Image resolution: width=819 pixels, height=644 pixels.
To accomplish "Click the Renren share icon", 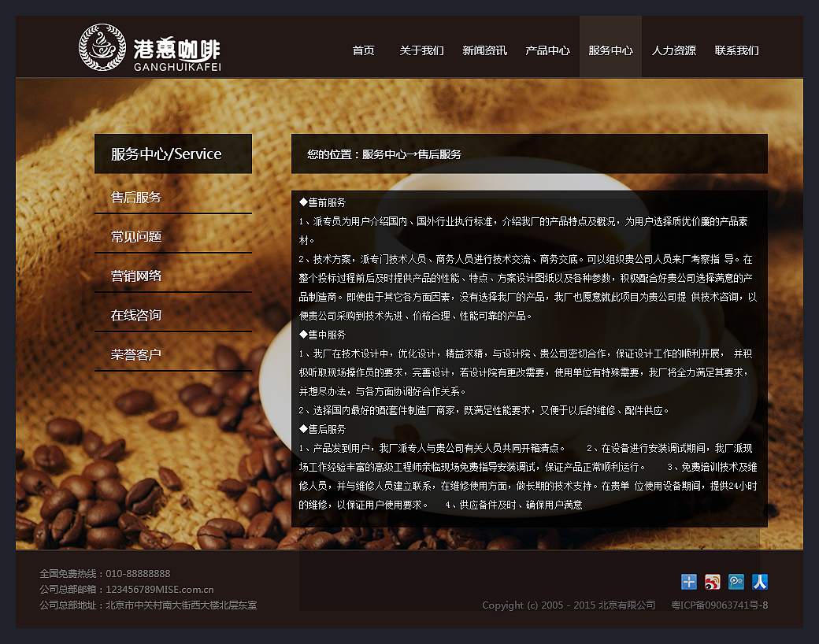I will 760,583.
